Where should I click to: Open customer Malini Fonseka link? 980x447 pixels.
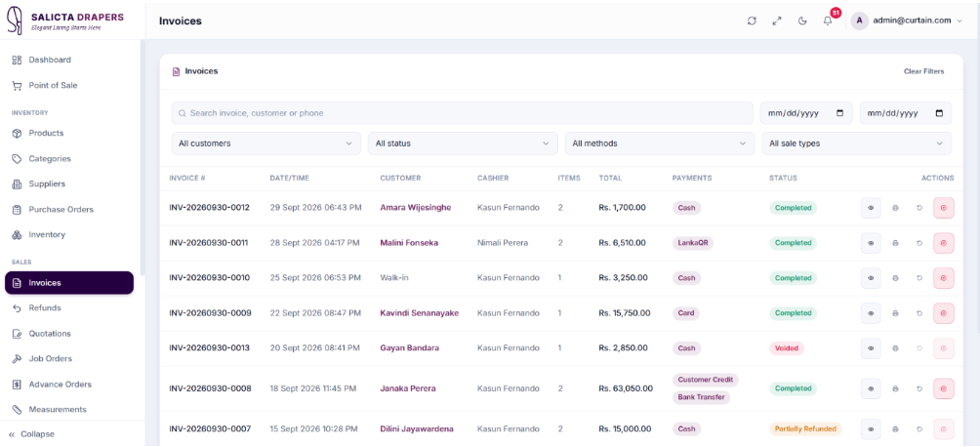pos(409,243)
